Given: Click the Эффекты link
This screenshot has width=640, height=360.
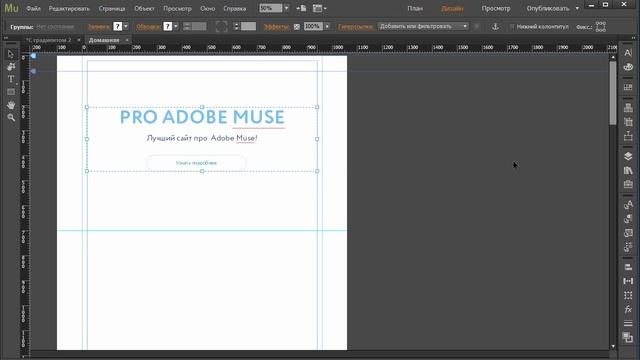Looking at the screenshot, I should [276, 27].
